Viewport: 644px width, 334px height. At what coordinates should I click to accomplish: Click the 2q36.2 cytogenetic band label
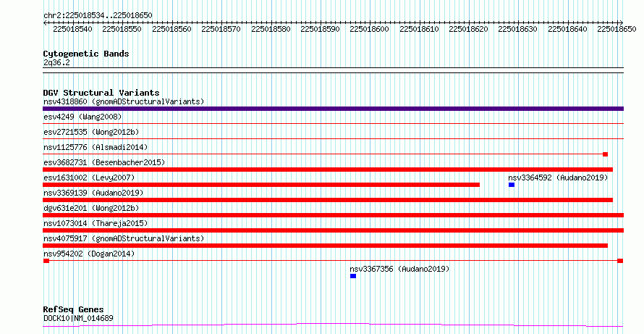pos(56,63)
